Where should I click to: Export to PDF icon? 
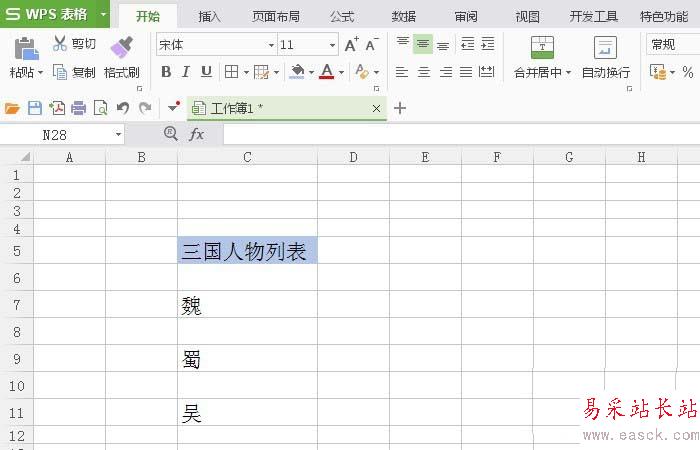[x=57, y=108]
